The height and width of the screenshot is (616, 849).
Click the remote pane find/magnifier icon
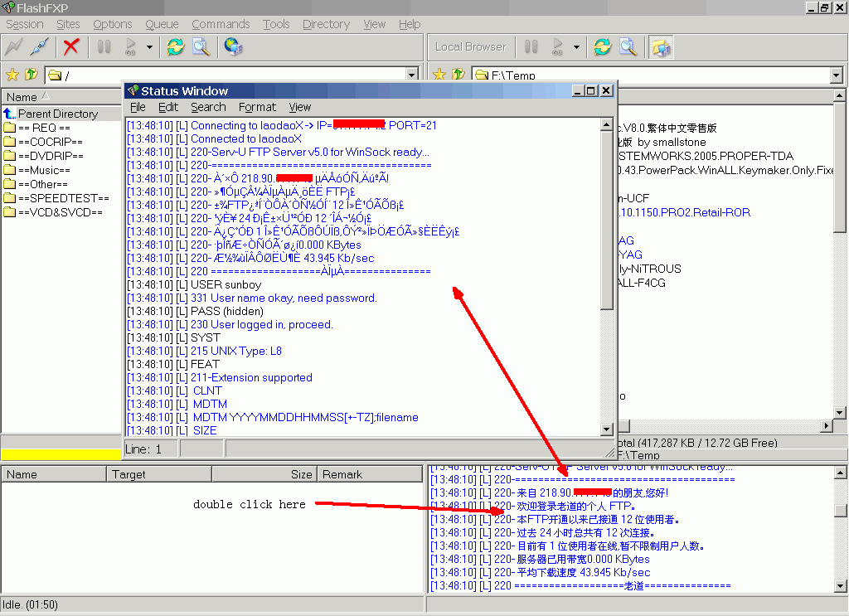pyautogui.click(x=201, y=47)
